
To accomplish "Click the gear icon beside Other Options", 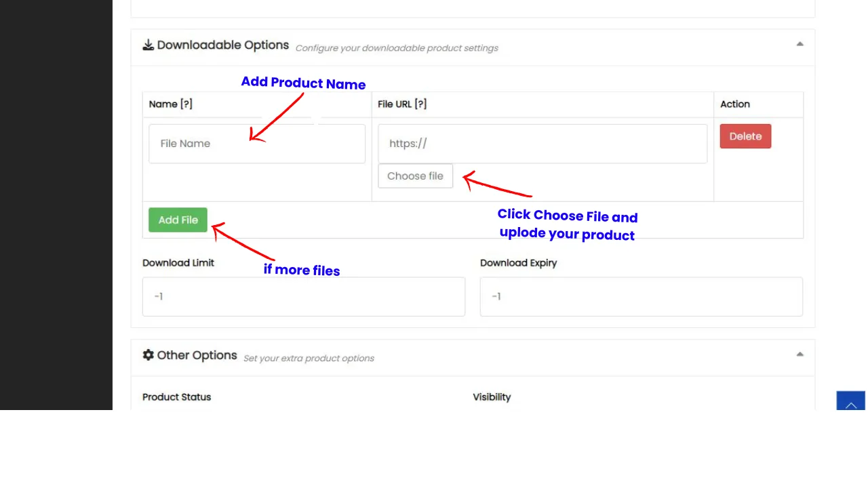I will pyautogui.click(x=148, y=354).
